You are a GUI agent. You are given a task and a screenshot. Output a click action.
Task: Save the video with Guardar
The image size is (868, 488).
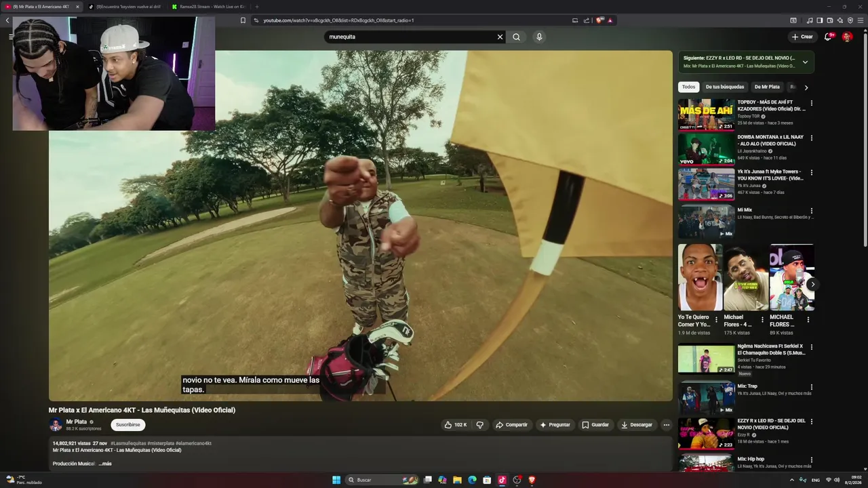click(x=595, y=425)
